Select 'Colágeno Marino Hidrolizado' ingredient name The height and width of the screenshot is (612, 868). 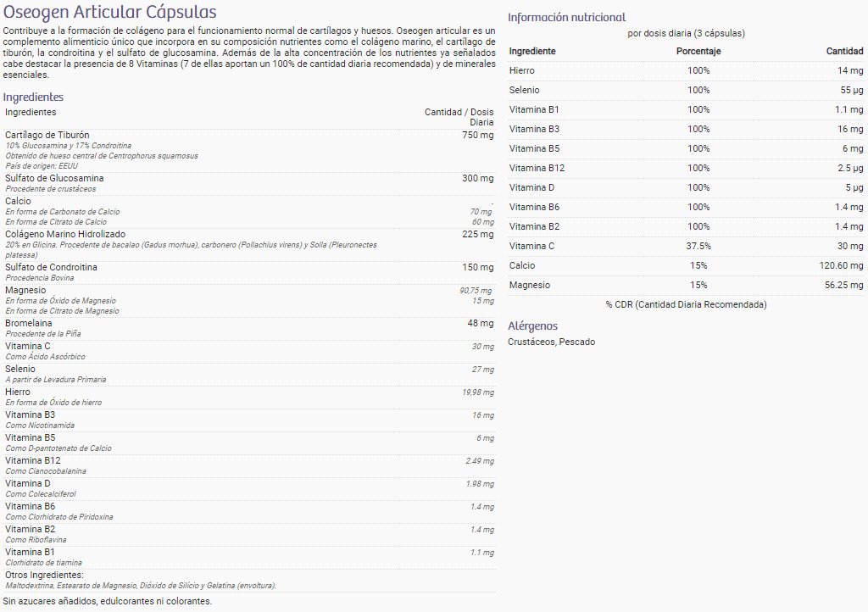pos(65,234)
